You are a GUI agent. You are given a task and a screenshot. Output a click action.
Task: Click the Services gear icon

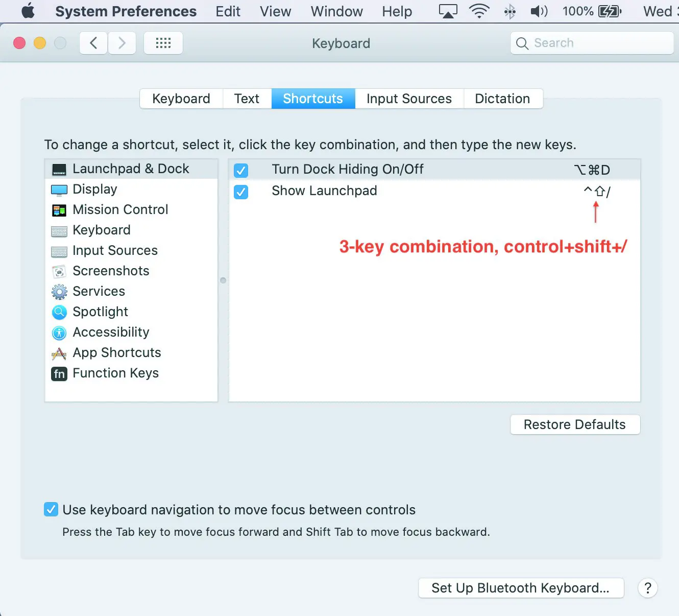tap(59, 292)
